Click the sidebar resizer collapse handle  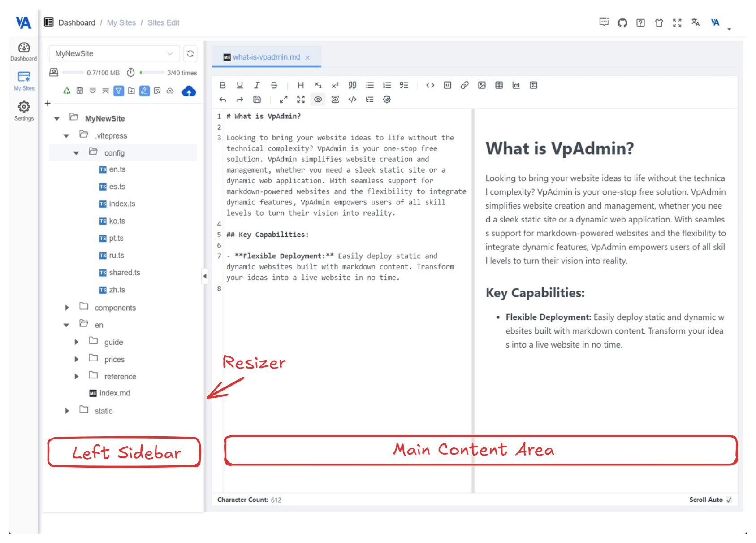tap(205, 276)
